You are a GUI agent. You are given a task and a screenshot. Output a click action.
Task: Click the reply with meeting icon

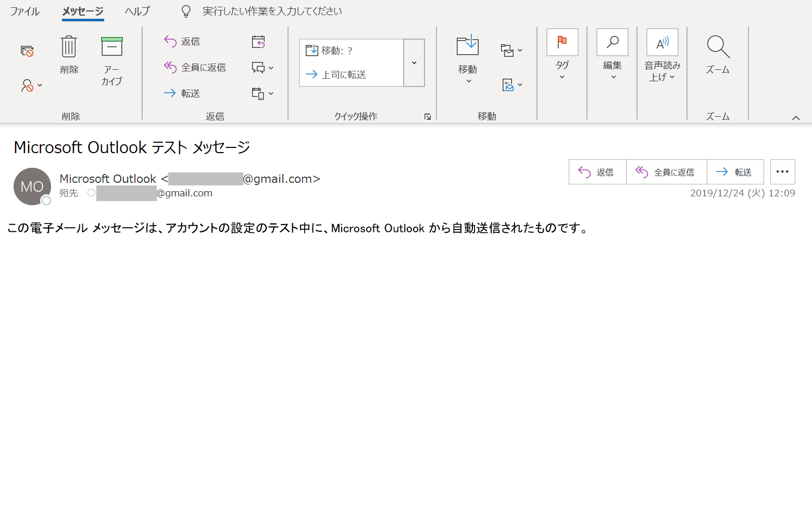click(258, 42)
